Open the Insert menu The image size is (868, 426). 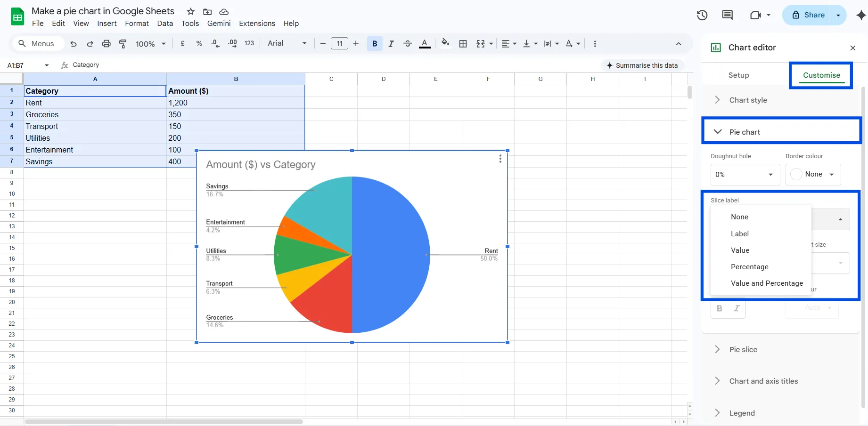click(106, 23)
